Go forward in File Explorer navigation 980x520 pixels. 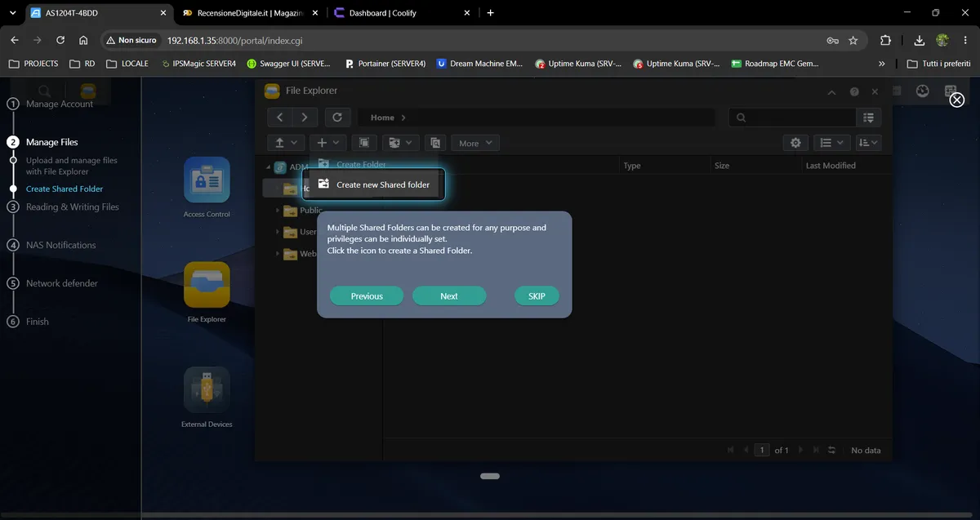coord(305,118)
